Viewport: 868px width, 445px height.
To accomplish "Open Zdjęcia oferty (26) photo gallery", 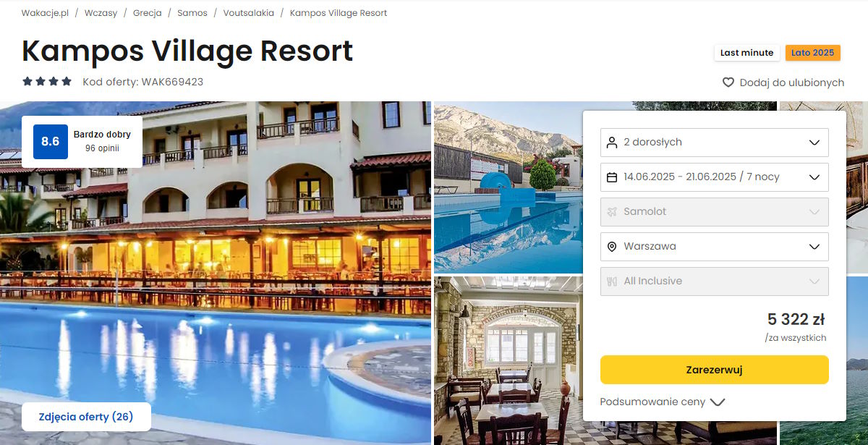I will (86, 417).
